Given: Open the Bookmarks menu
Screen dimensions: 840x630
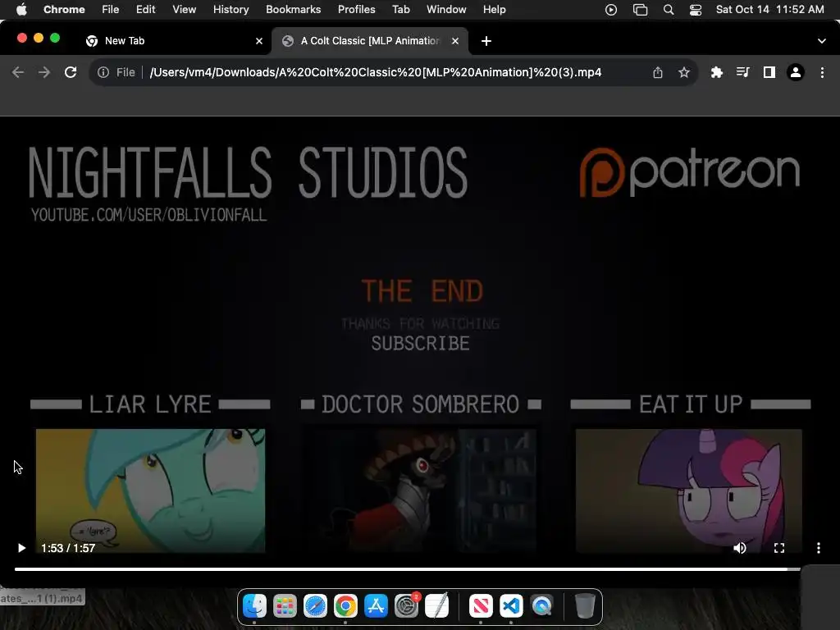Looking at the screenshot, I should (x=293, y=9).
